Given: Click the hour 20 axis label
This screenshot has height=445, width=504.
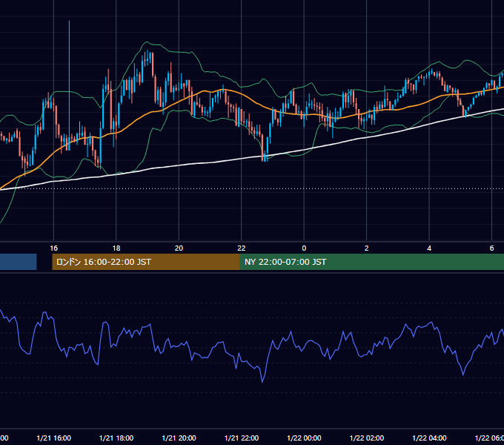Looking at the screenshot, I should [179, 248].
